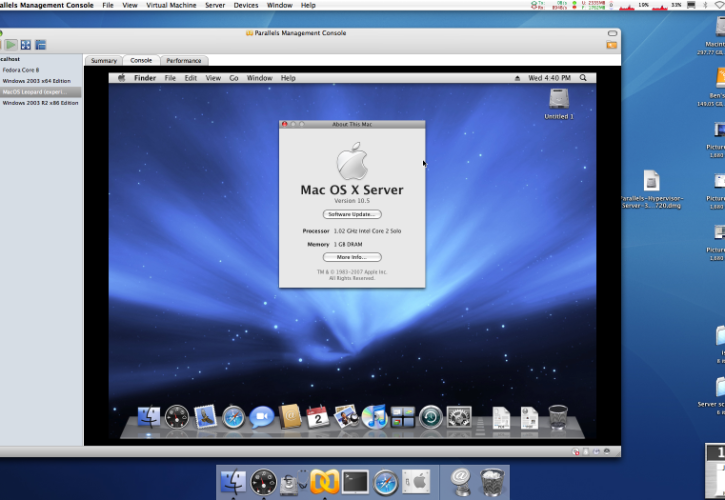The height and width of the screenshot is (500, 725).
Task: Click the fullscreen arrows toolbar icon
Action: (x=26, y=45)
